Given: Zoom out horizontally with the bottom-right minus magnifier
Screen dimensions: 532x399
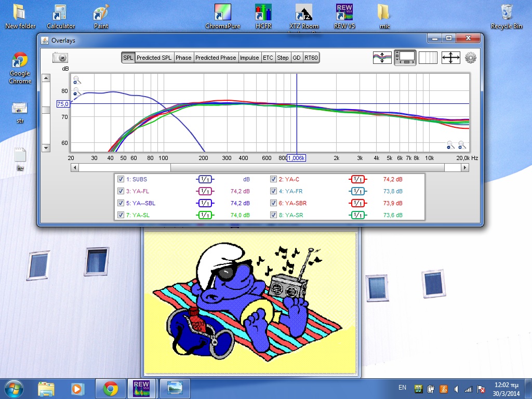Looking at the screenshot, I should coord(450,145).
